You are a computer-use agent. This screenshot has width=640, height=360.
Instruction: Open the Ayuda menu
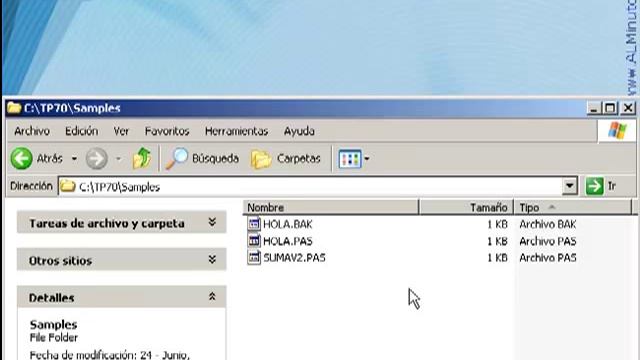click(299, 131)
